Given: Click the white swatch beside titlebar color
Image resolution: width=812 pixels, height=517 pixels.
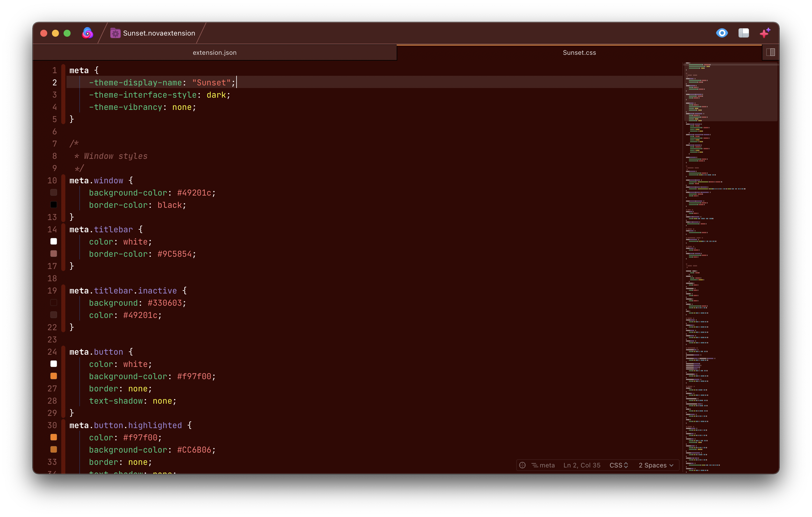Looking at the screenshot, I should tap(54, 241).
